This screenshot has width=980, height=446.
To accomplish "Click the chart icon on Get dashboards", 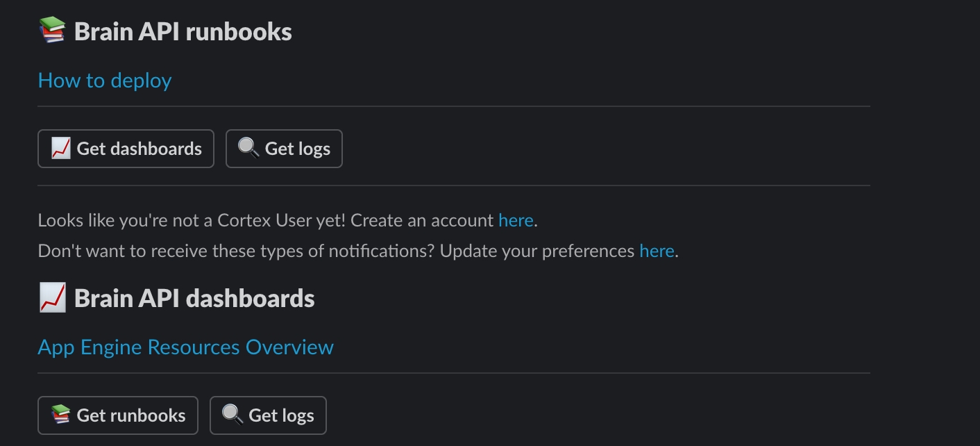I will [61, 148].
